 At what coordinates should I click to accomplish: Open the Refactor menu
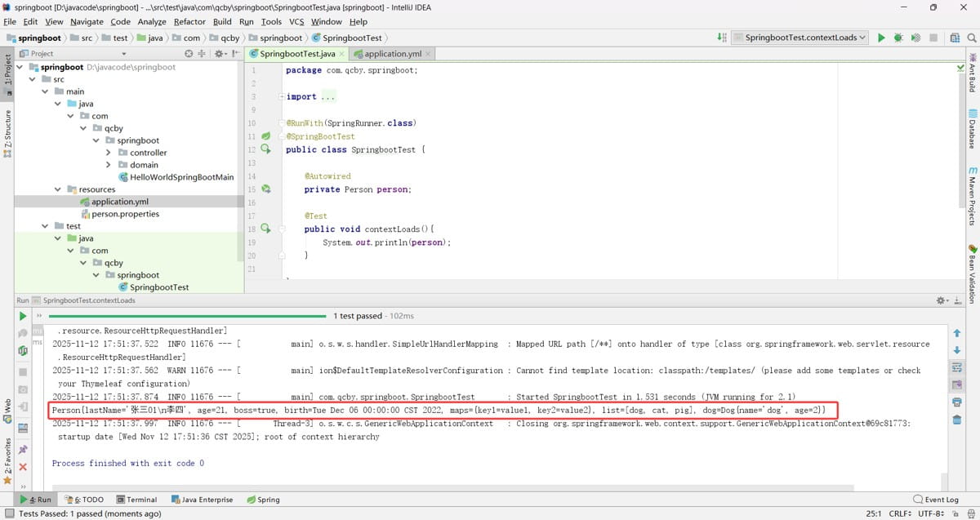coord(189,21)
